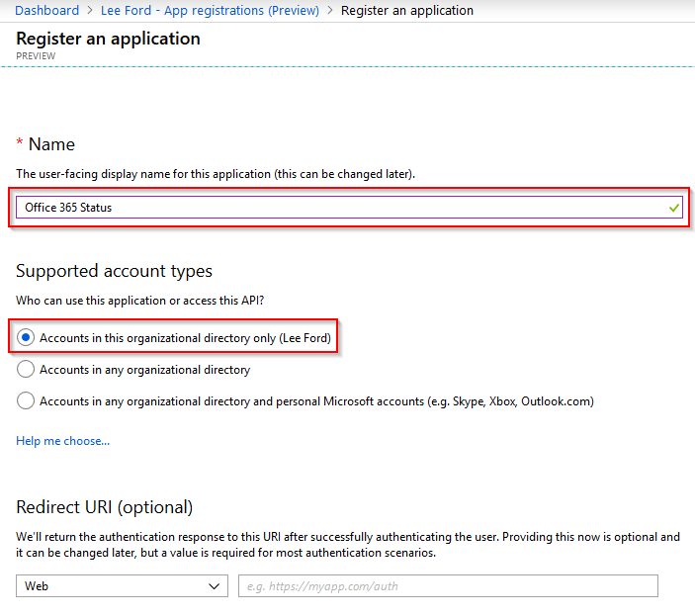Click the PREVIEW label under the title

click(36, 56)
